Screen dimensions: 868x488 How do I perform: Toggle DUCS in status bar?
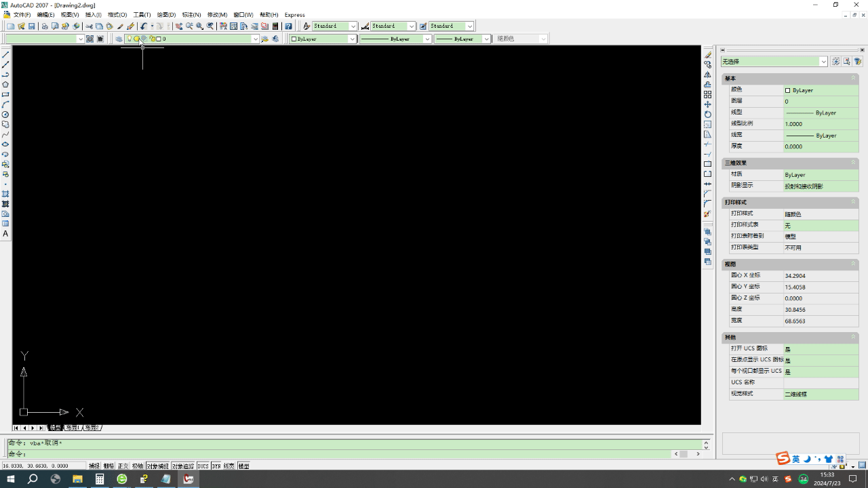203,466
